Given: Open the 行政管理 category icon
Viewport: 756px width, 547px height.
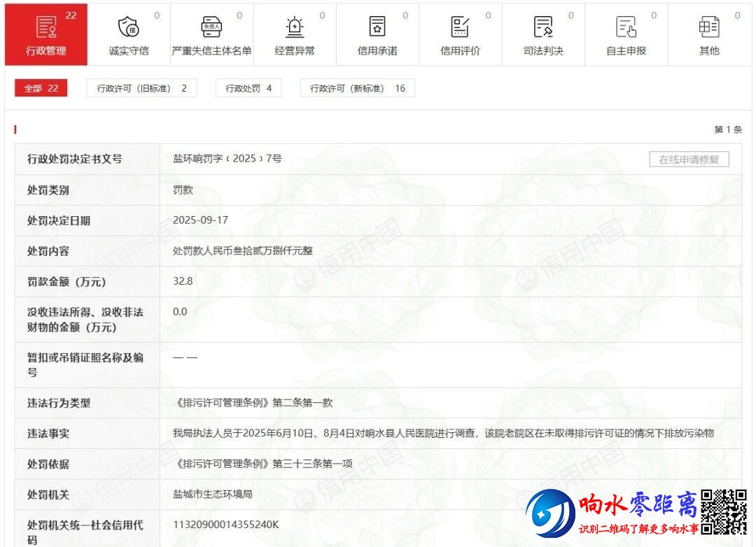Looking at the screenshot, I should 46,27.
